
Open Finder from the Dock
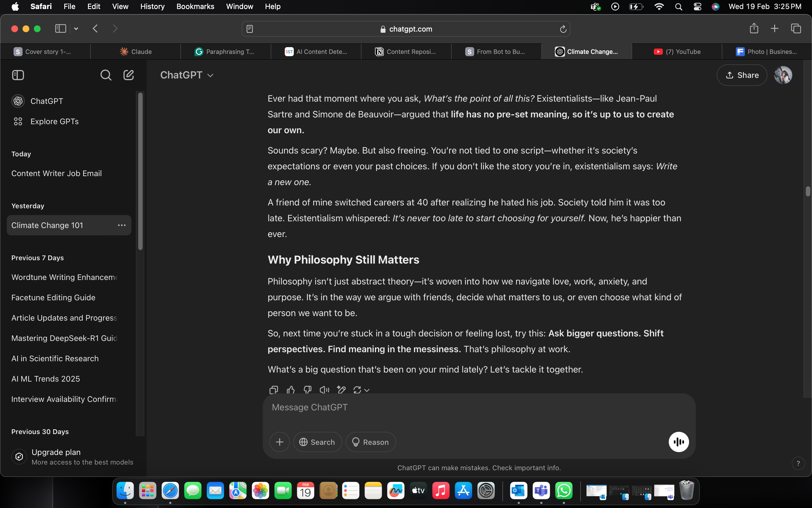(x=125, y=491)
